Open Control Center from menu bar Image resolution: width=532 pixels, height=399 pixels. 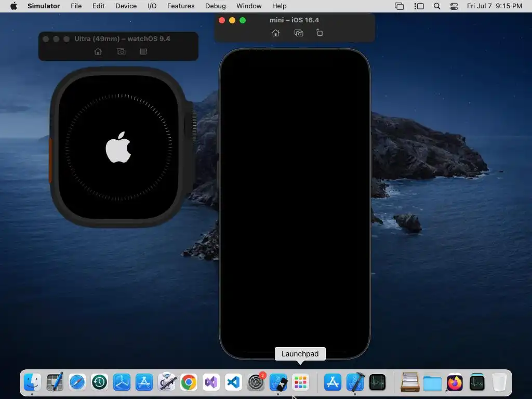tap(454, 6)
